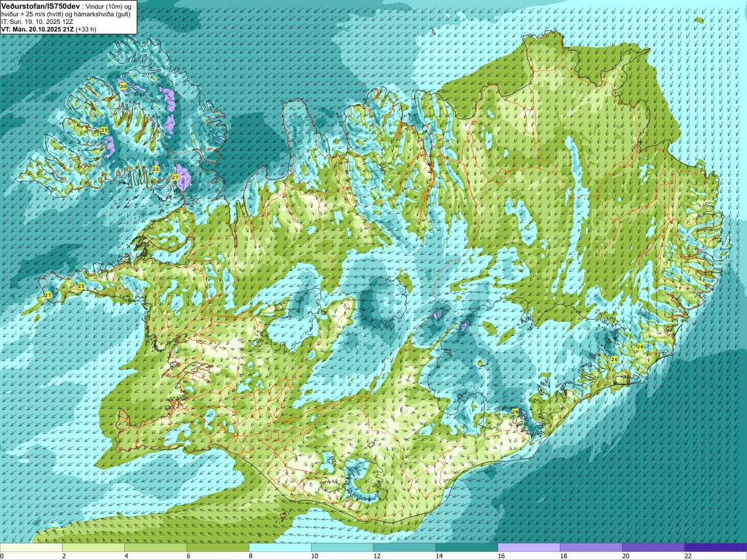The width and height of the screenshot is (747, 560).
Task: Click the yellow gust marker labeled 28
Action: tap(515, 411)
